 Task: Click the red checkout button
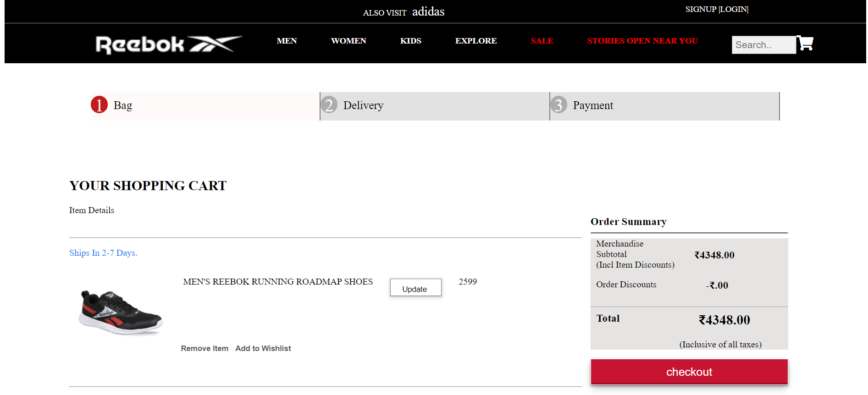coord(689,372)
